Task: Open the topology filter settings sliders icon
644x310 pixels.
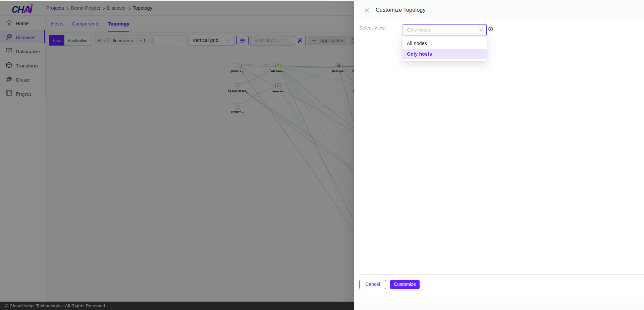Action: (242, 40)
